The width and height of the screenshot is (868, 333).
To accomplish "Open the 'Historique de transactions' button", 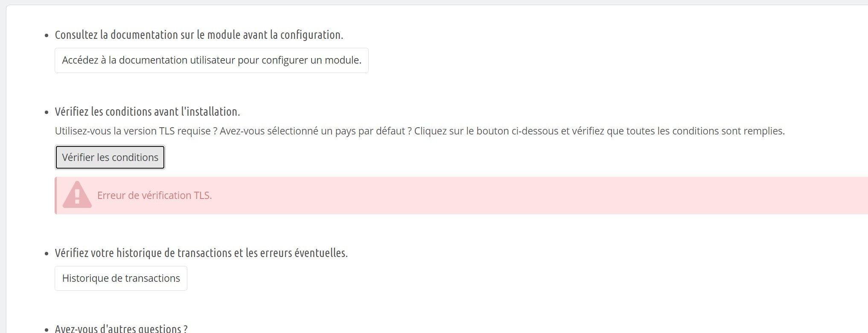I will 121,278.
